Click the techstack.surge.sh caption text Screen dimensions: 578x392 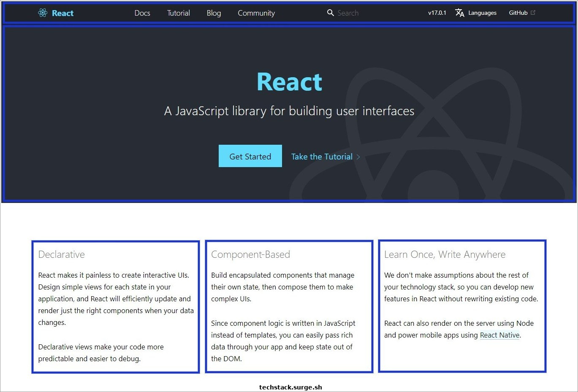[290, 387]
